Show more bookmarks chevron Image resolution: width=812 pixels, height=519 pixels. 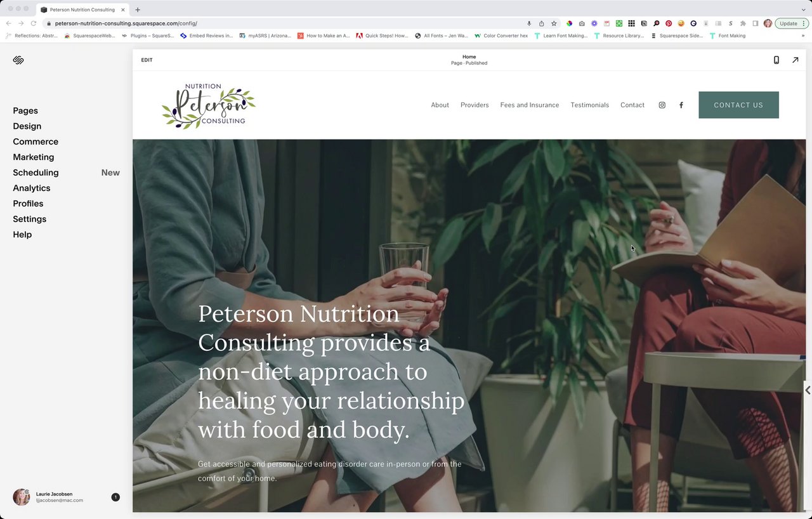803,36
